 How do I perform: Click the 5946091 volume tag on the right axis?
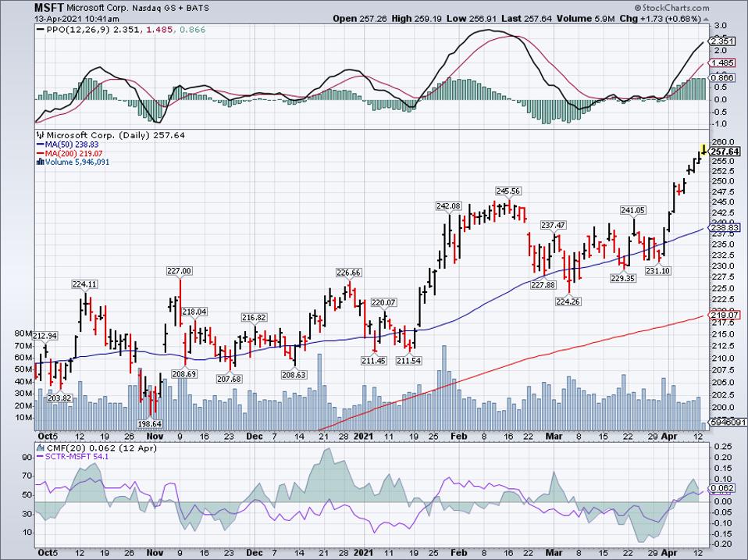[728, 422]
